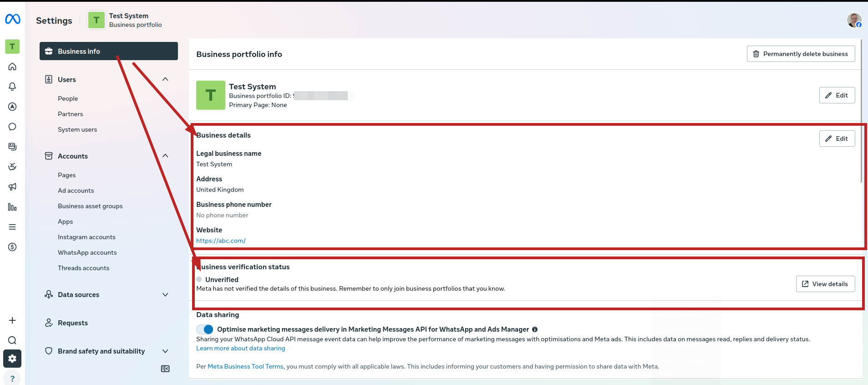
Task: Open Meta Business Tool Terms link
Action: point(245,366)
